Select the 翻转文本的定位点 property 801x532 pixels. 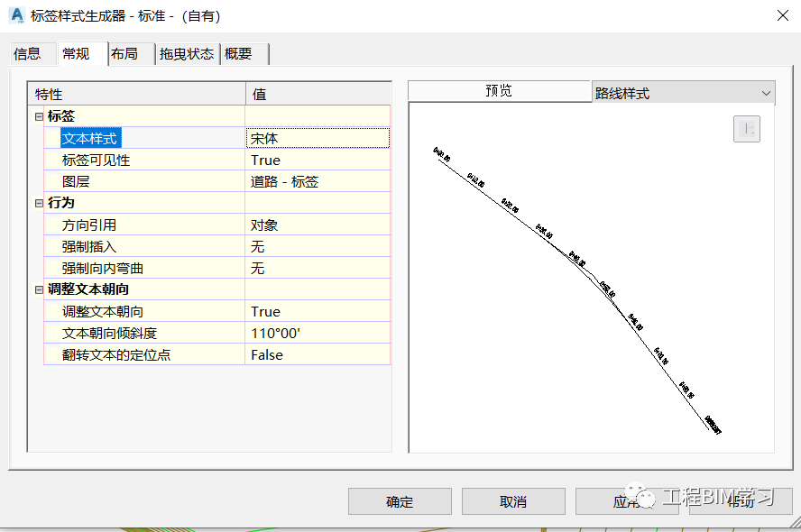tap(144, 355)
